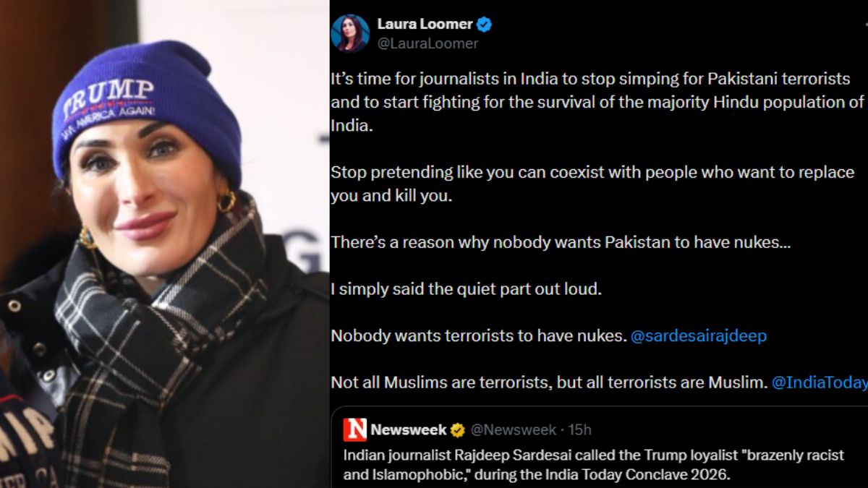Click the Newsweek account name in quoted post
Viewport: 868px width, 488px height.
pyautogui.click(x=408, y=430)
